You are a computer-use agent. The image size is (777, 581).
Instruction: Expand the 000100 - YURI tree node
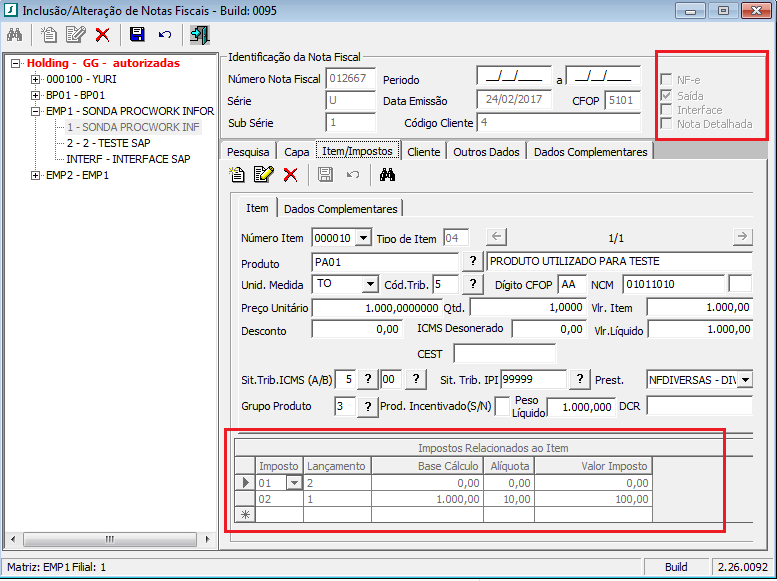[36, 79]
